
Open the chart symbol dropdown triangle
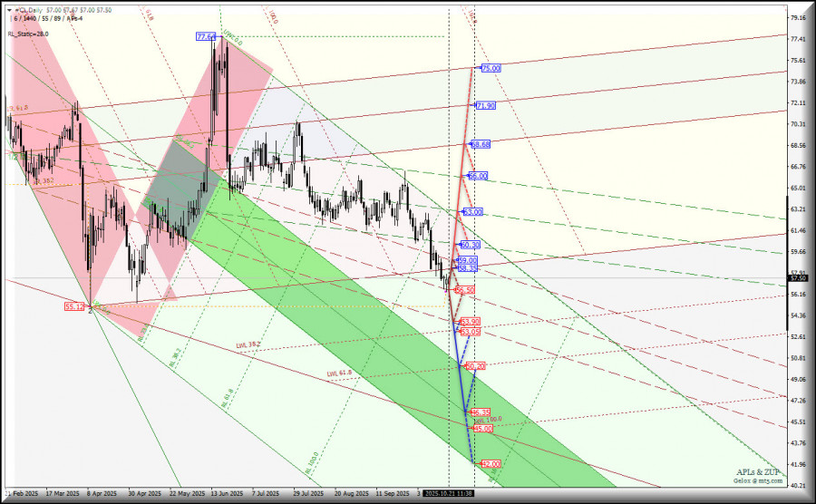[9, 10]
